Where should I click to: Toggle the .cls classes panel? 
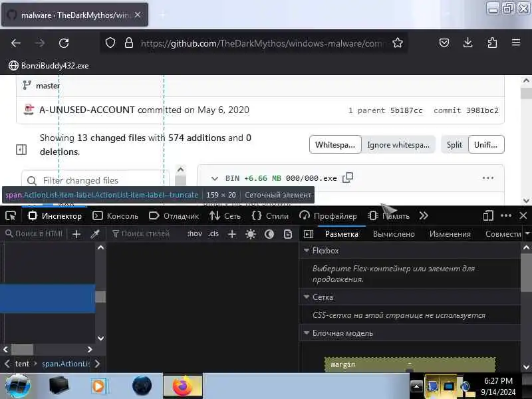click(x=213, y=234)
